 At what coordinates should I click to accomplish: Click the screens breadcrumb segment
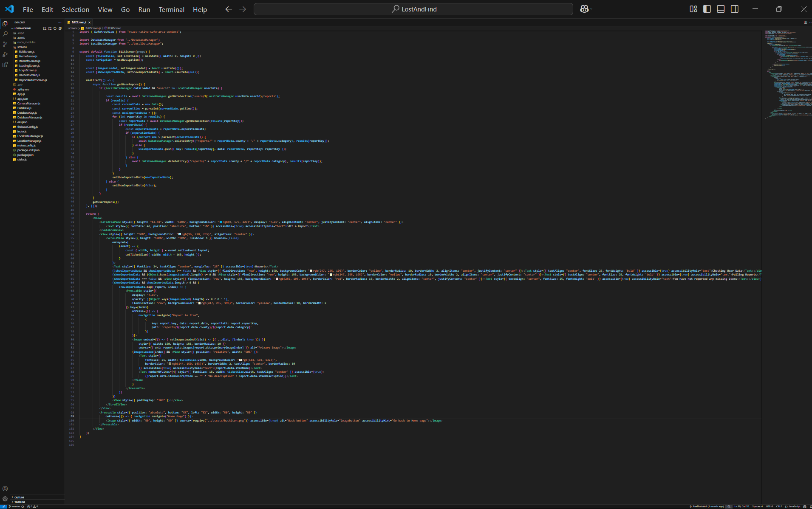pyautogui.click(x=73, y=28)
